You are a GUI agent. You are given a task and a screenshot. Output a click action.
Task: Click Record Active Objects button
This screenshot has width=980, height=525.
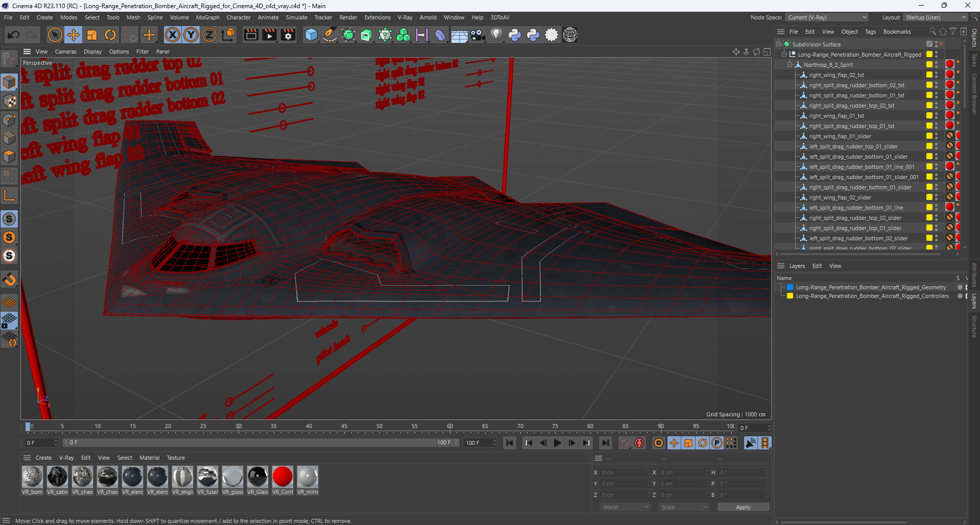(625, 443)
